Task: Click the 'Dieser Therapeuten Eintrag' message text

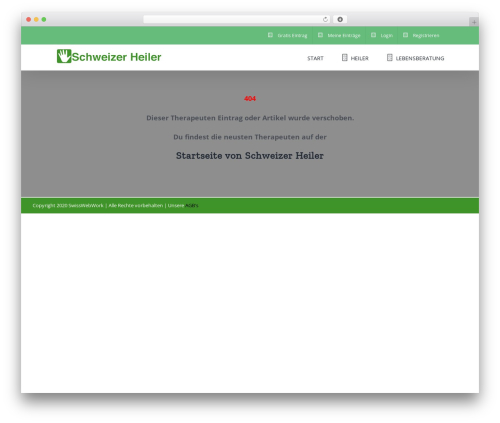Action: pyautogui.click(x=250, y=118)
